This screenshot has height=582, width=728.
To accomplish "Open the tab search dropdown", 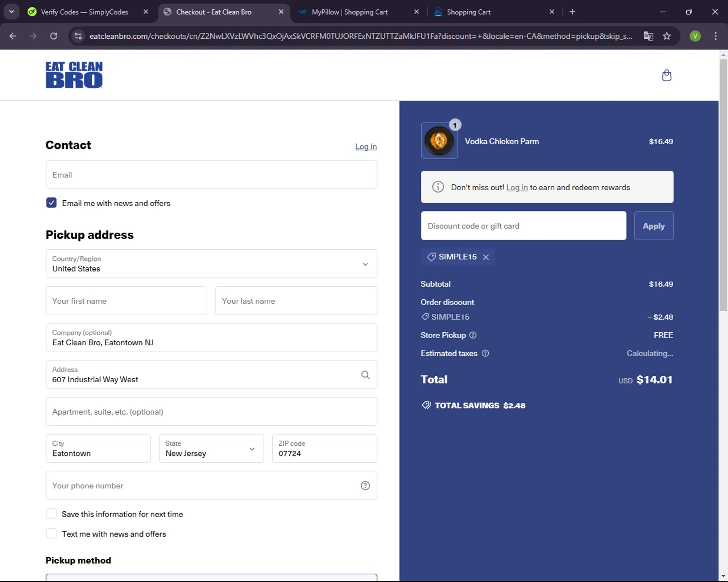I will click(11, 12).
